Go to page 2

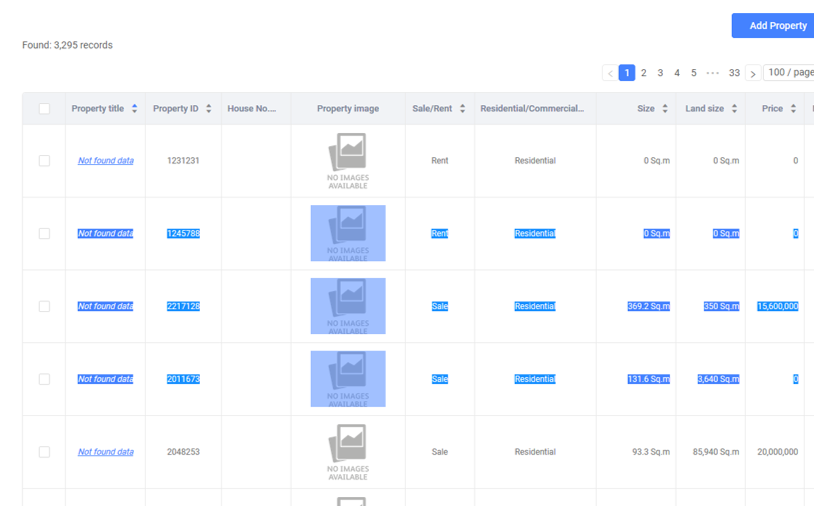click(644, 73)
